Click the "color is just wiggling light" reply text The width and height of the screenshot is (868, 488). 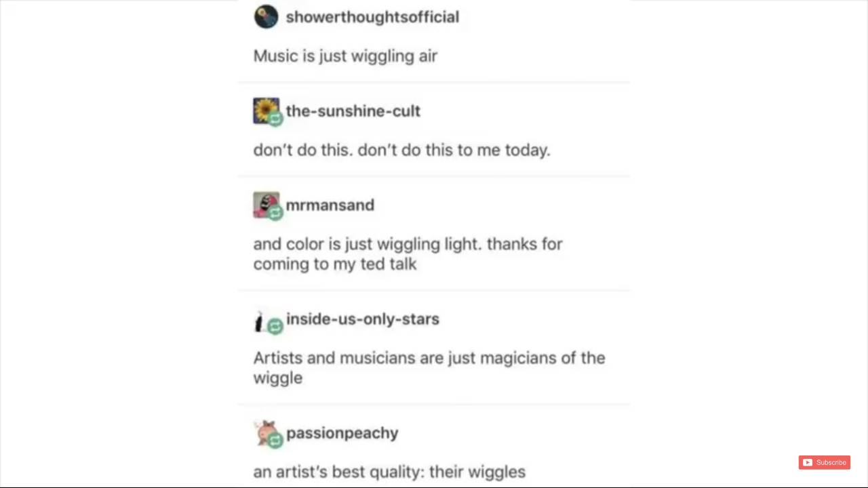coord(408,253)
